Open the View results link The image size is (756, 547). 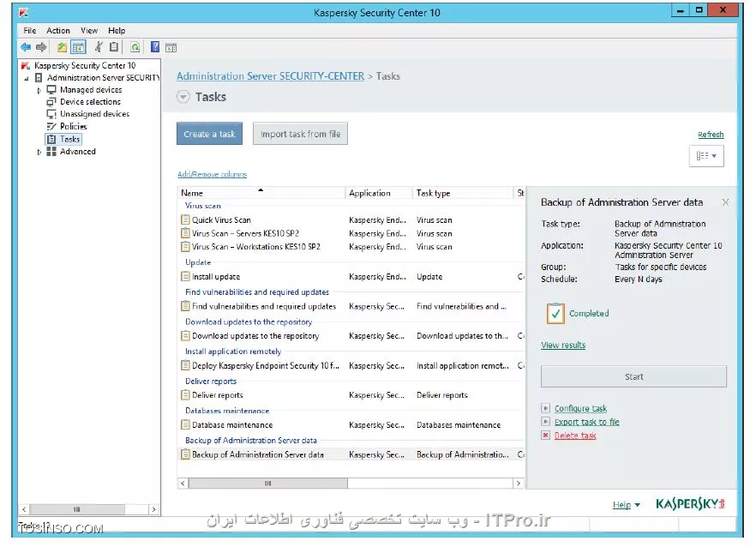(562, 345)
